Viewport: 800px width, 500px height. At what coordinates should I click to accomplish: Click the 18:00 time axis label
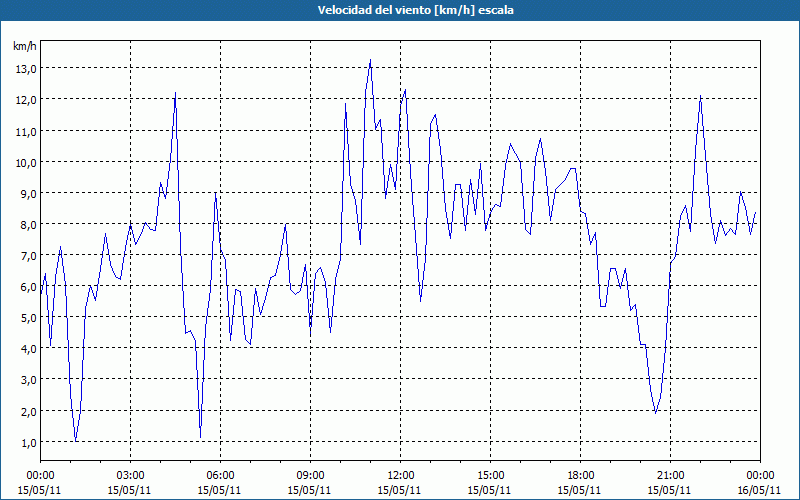tap(580, 476)
